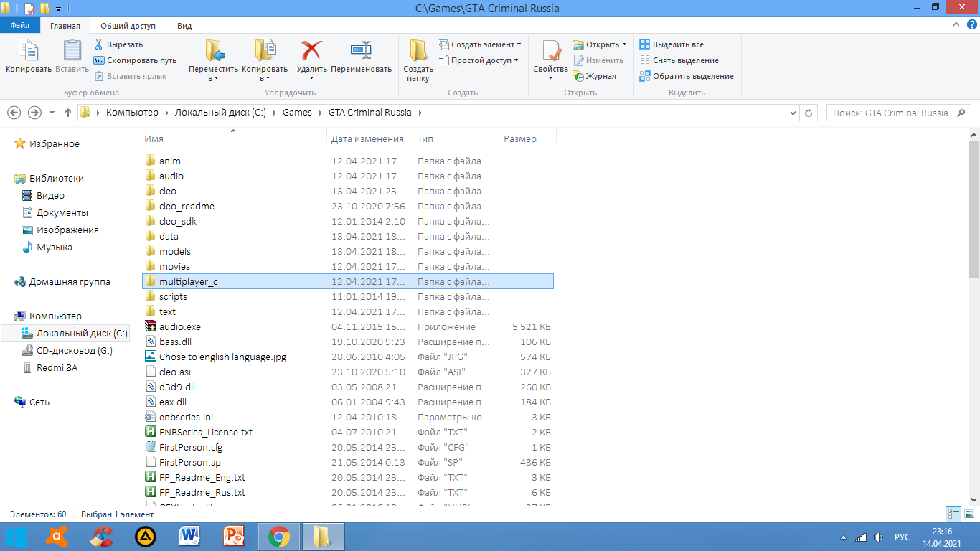Open the Открыть button dropdown arrow
This screenshot has width=980, height=551.
624,44
